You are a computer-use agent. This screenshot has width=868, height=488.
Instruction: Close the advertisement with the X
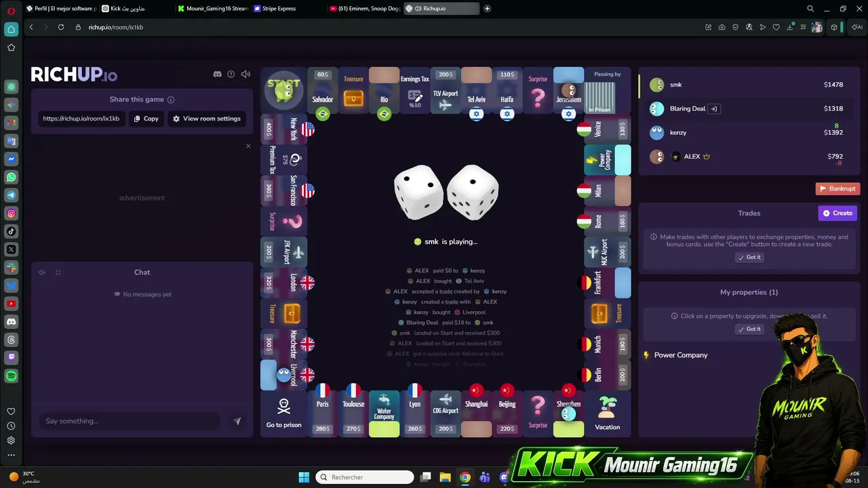coord(248,146)
